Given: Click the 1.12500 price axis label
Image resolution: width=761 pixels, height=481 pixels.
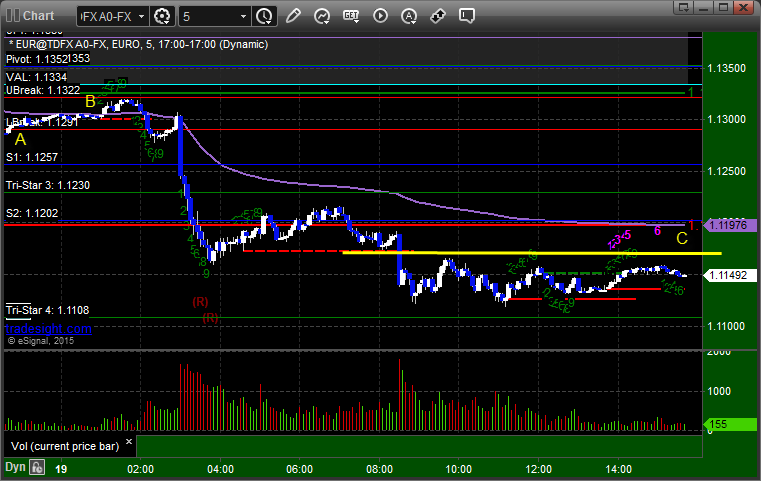Looking at the screenshot, I should [x=727, y=171].
